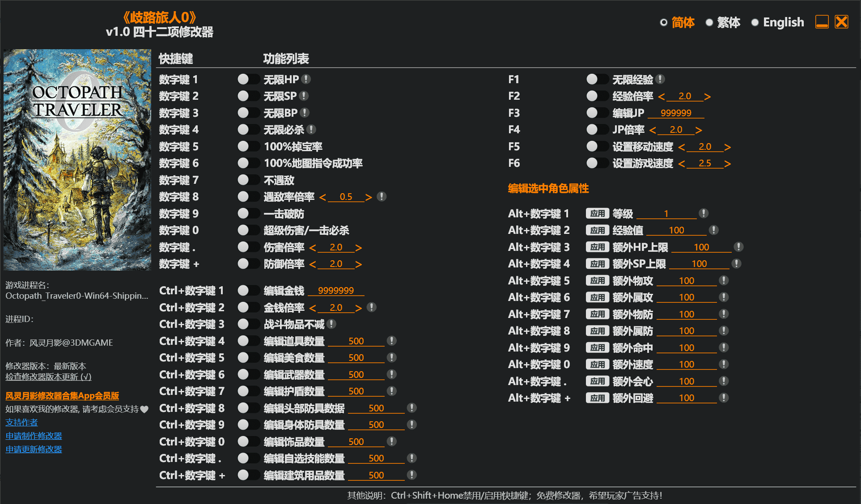Open the 支持作者 link
This screenshot has width=861, height=504.
21,422
